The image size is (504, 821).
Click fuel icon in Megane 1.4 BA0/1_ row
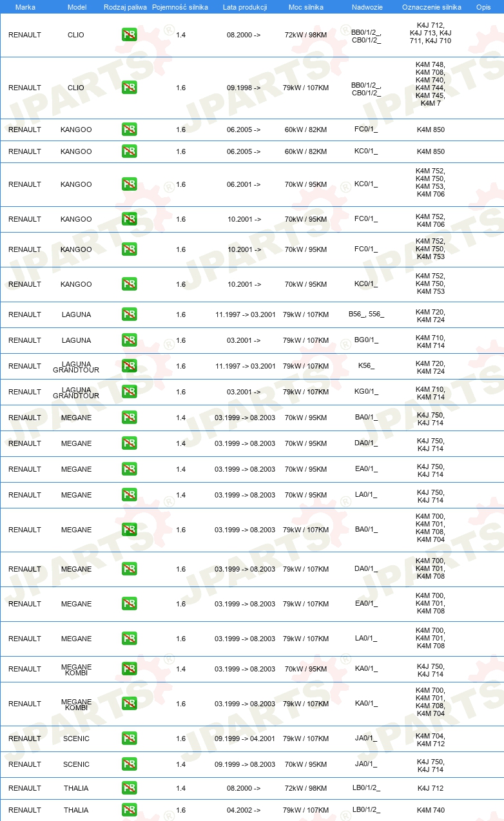pyautogui.click(x=129, y=418)
